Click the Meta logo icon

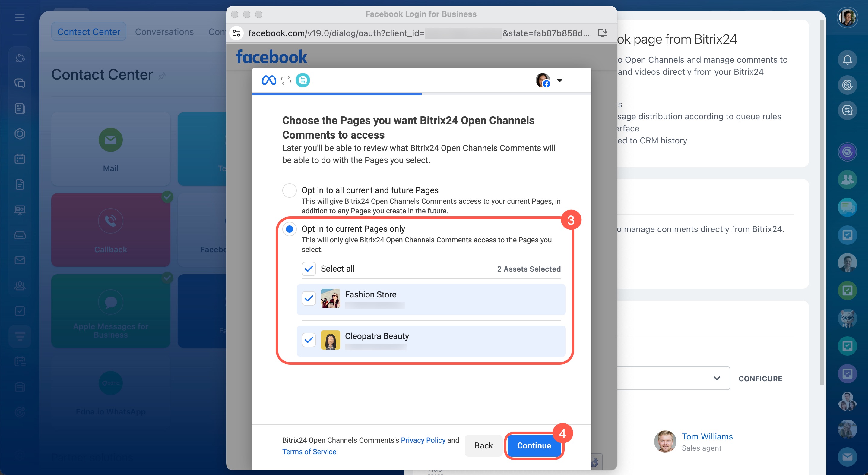click(x=268, y=80)
